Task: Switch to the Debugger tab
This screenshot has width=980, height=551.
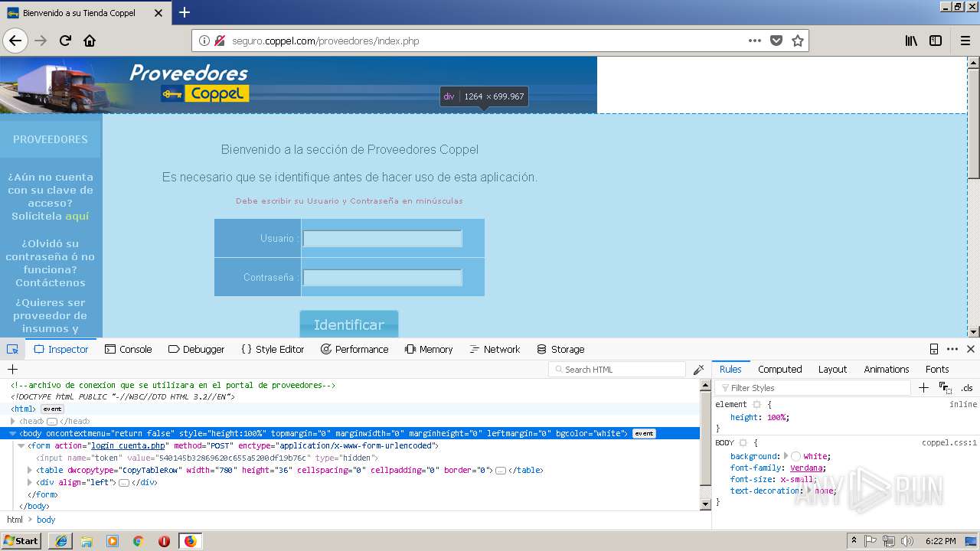Action: pyautogui.click(x=196, y=349)
